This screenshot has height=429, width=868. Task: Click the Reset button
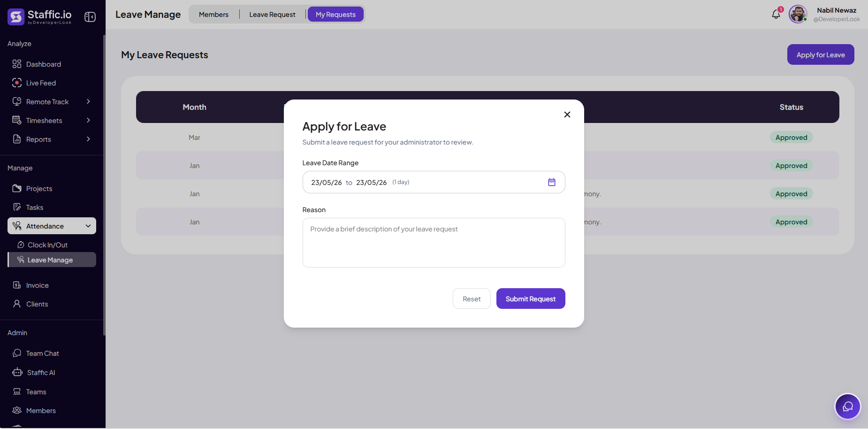(x=472, y=299)
